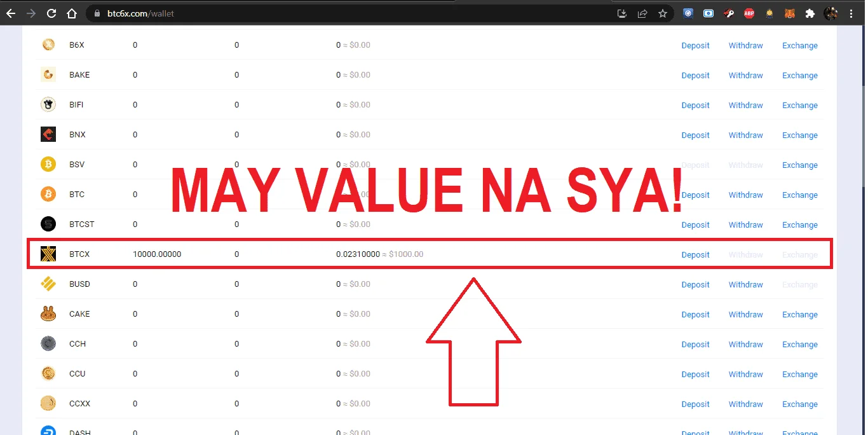Image resolution: width=868 pixels, height=435 pixels.
Task: Click the BAKE coin icon
Action: click(48, 75)
